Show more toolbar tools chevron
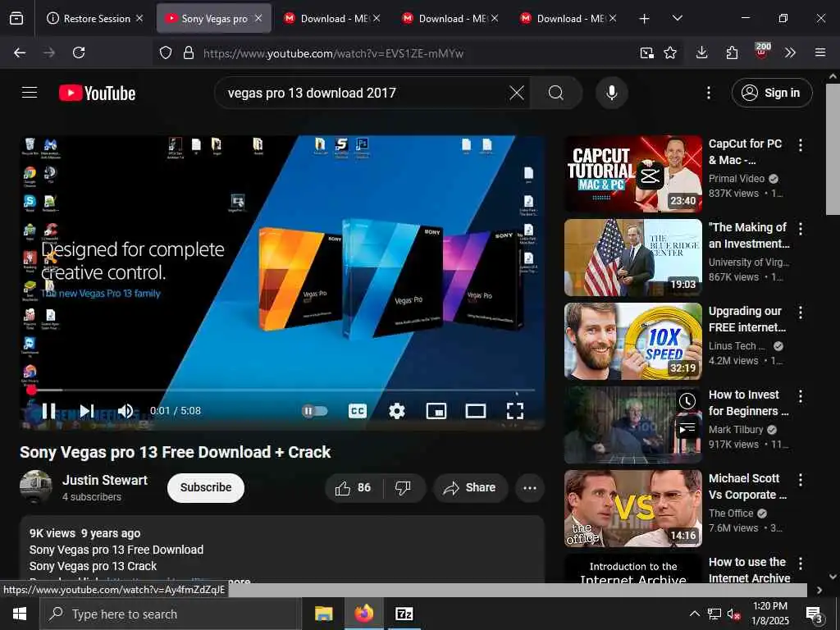Viewport: 840px width, 630px height. pyautogui.click(x=790, y=52)
